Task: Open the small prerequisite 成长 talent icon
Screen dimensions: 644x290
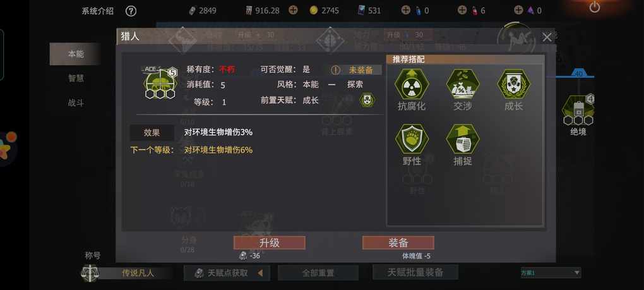Action: pos(367,100)
